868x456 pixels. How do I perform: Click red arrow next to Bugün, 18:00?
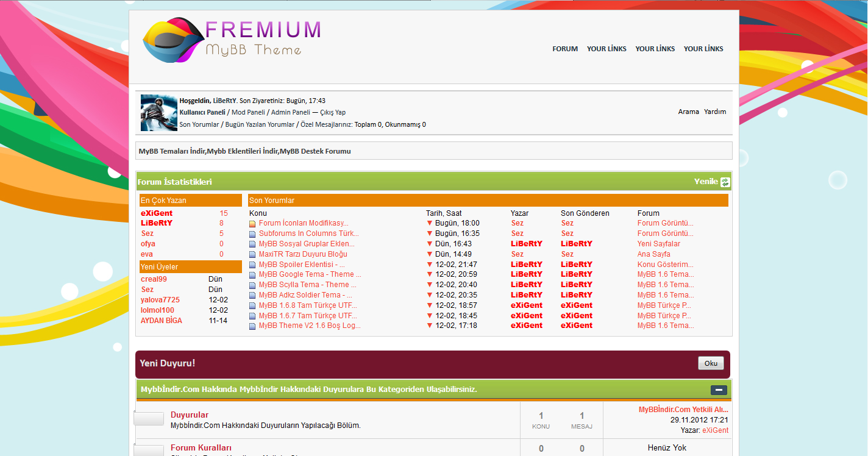(430, 224)
